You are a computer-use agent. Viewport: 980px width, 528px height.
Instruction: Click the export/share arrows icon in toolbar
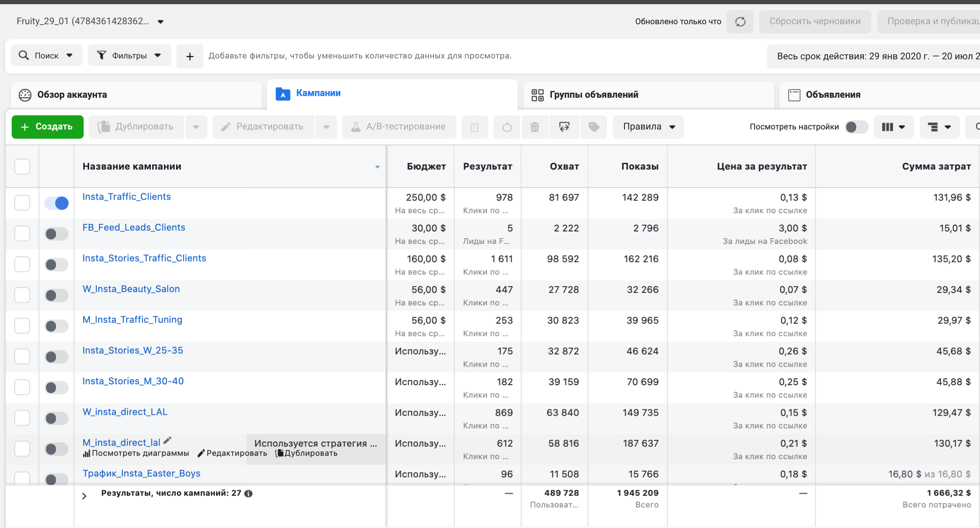(564, 127)
